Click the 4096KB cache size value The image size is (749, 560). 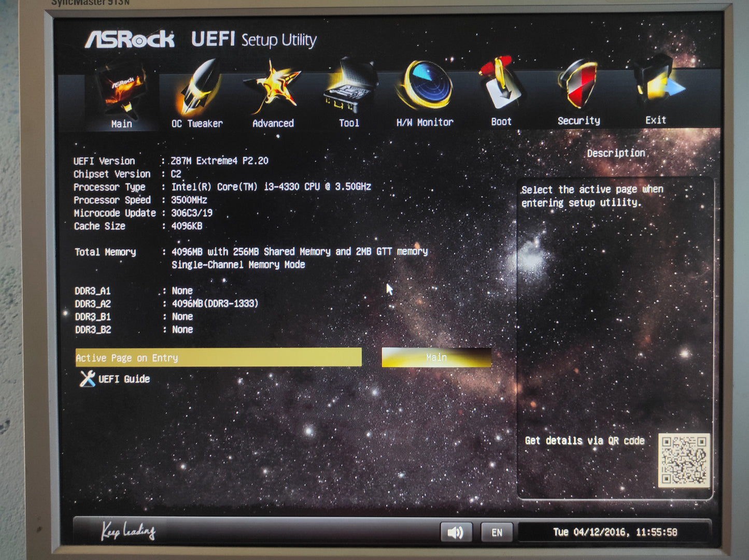click(187, 226)
